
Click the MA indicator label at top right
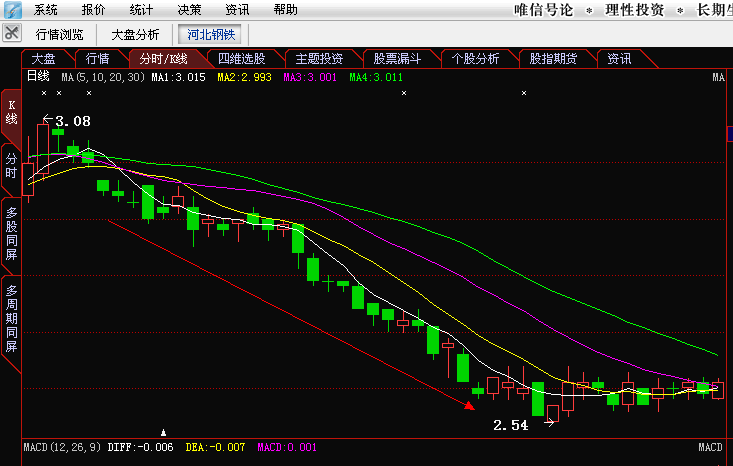717,77
